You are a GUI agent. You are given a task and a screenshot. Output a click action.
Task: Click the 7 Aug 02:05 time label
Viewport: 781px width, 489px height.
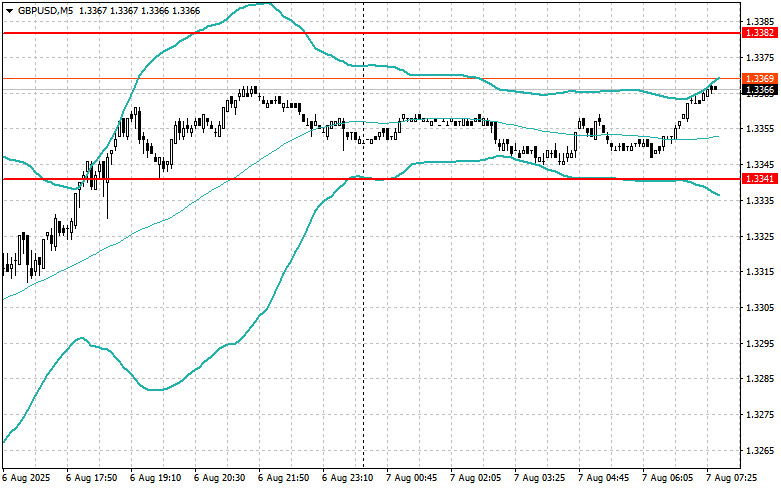(x=476, y=478)
